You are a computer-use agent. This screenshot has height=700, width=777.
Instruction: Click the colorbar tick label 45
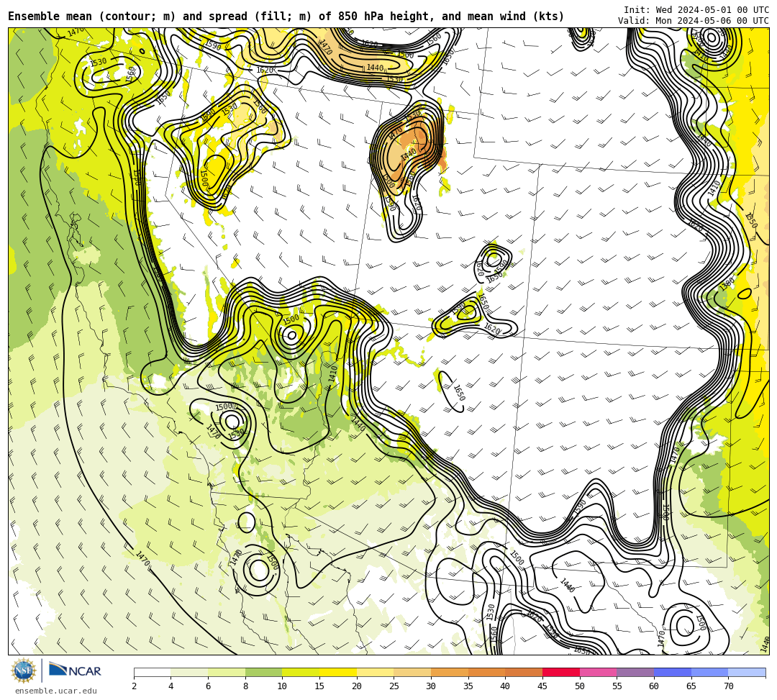[542, 686]
